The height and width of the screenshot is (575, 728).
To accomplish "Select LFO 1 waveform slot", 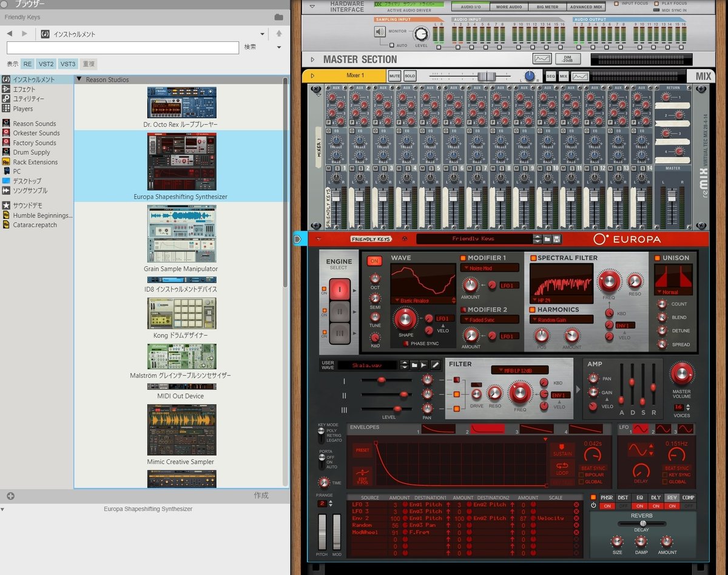I will pyautogui.click(x=641, y=429).
